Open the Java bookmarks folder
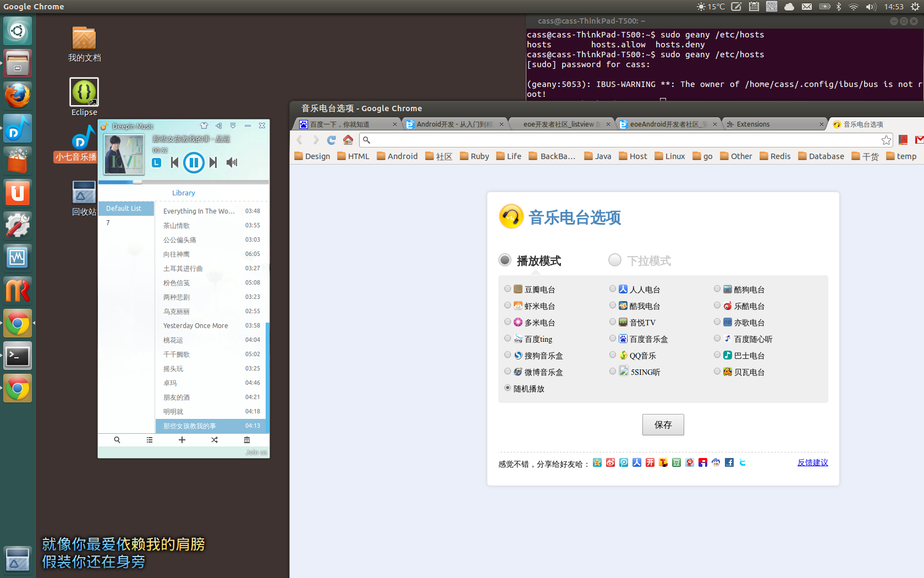 [598, 156]
